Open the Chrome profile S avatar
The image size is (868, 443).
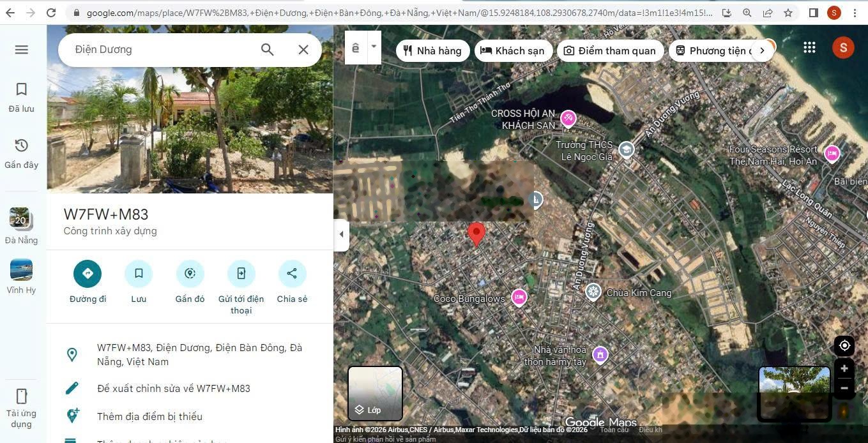pyautogui.click(x=834, y=13)
